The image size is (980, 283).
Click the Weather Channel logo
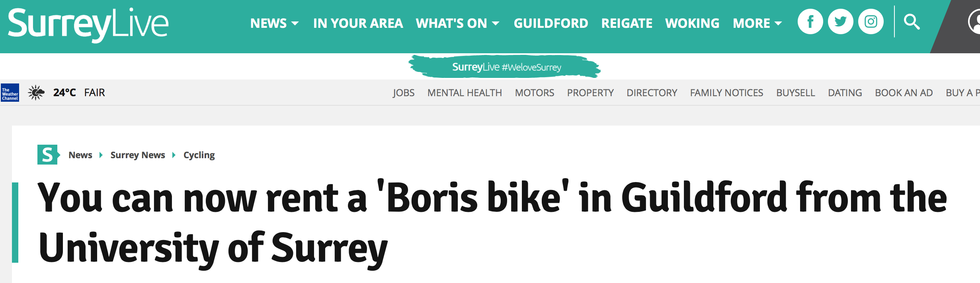tap(10, 93)
